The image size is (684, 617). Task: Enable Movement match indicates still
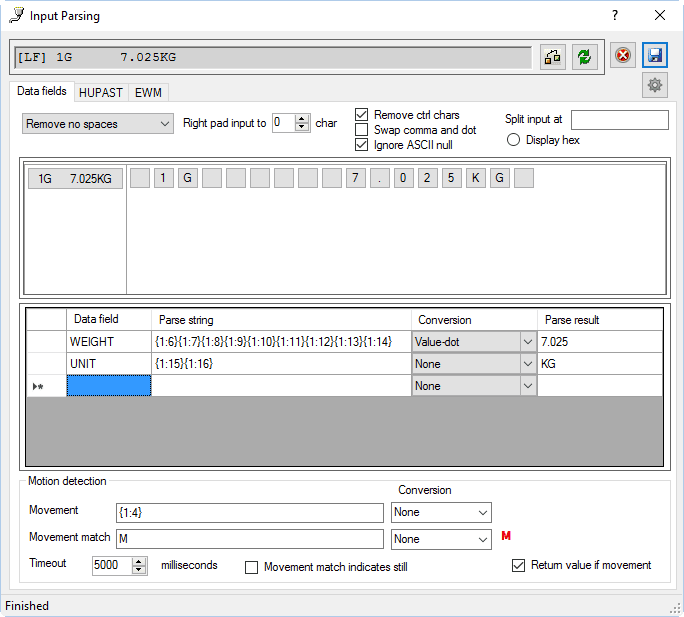pos(251,567)
